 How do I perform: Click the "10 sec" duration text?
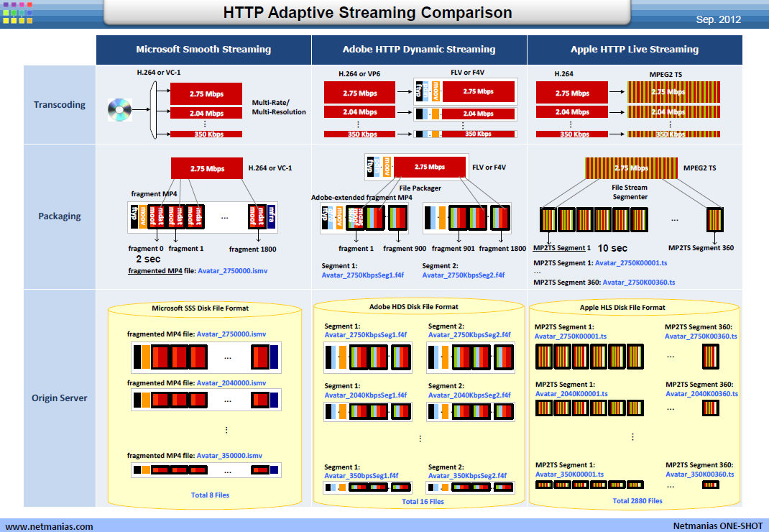[612, 248]
